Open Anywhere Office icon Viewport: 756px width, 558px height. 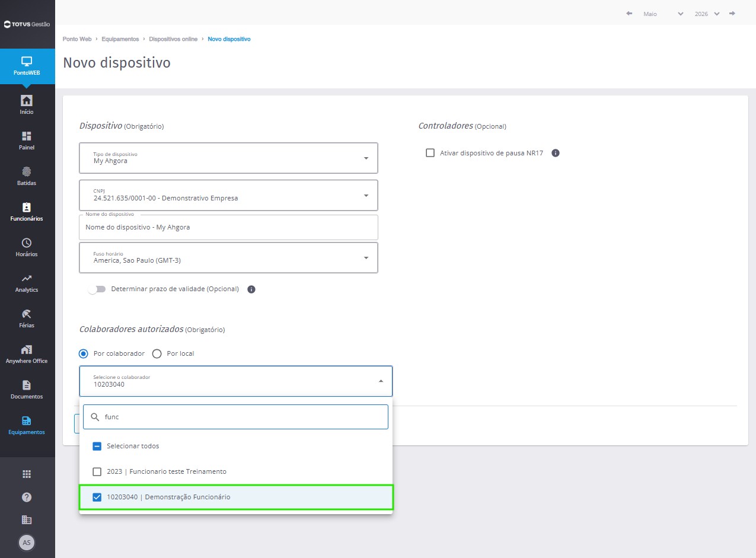pos(27,349)
